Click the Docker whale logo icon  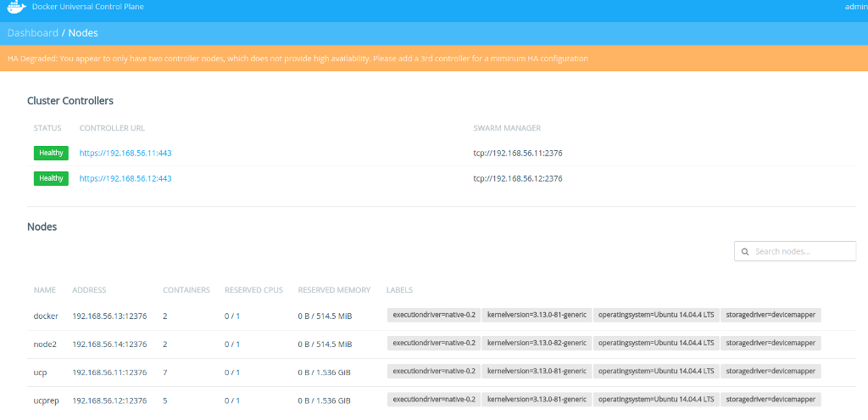(x=15, y=8)
